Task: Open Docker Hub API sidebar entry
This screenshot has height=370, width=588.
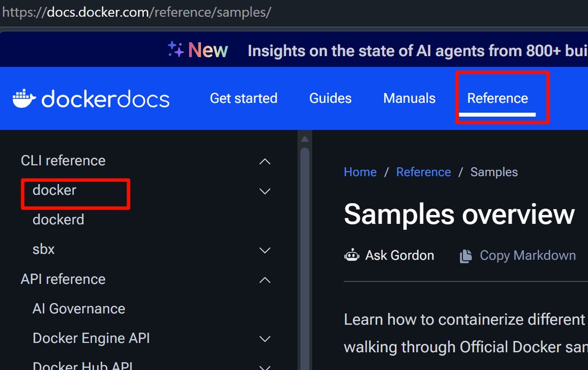Action: click(82, 366)
